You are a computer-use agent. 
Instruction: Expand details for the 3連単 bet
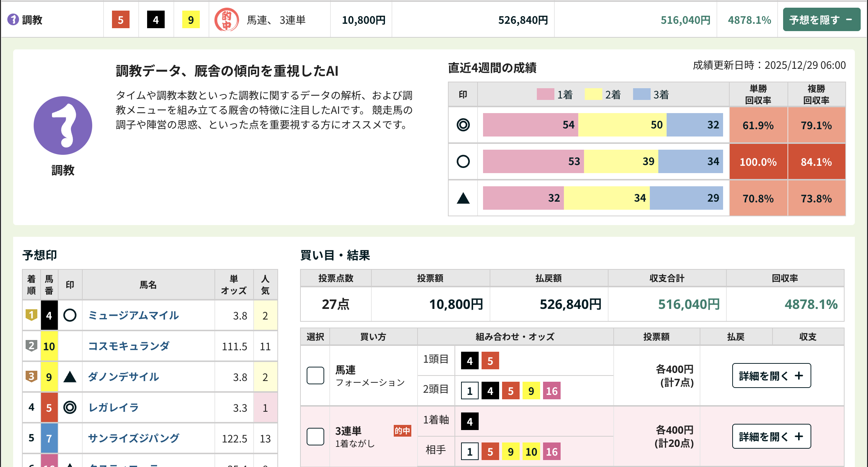click(771, 436)
